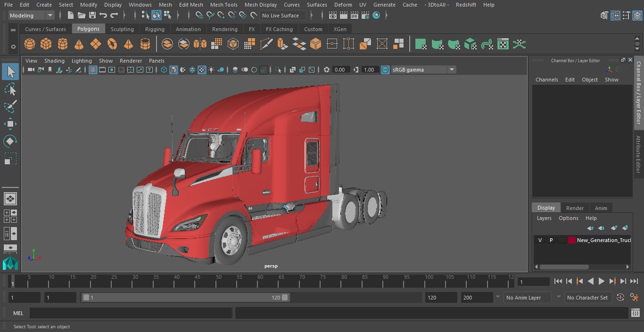Toggle viewport grid display button

point(93,70)
